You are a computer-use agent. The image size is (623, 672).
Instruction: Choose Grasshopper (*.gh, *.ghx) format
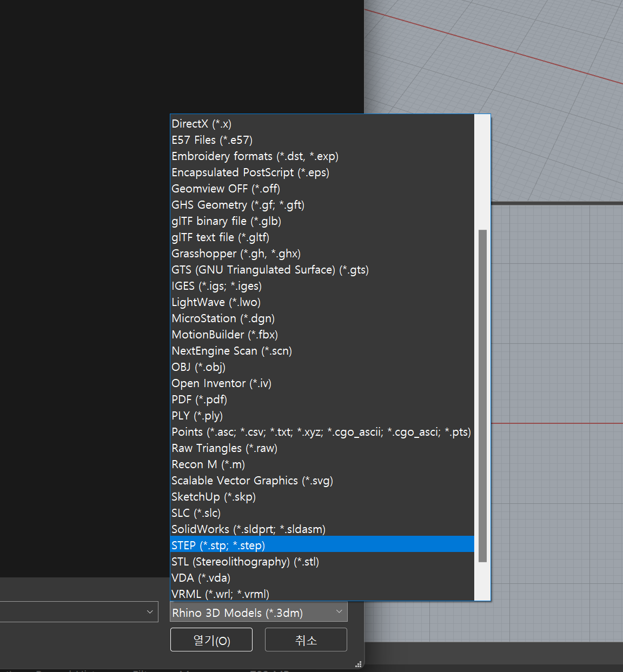(322, 254)
